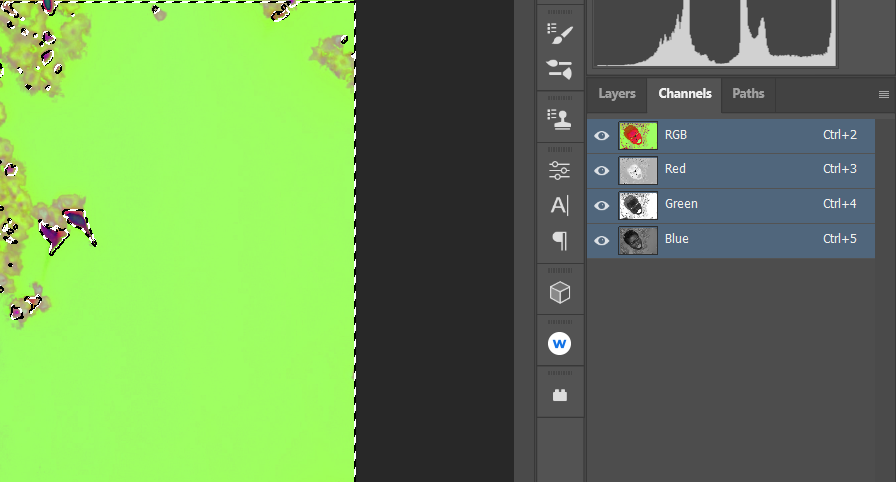Hide the Green channel eye icon
The image size is (896, 482).
tap(601, 205)
